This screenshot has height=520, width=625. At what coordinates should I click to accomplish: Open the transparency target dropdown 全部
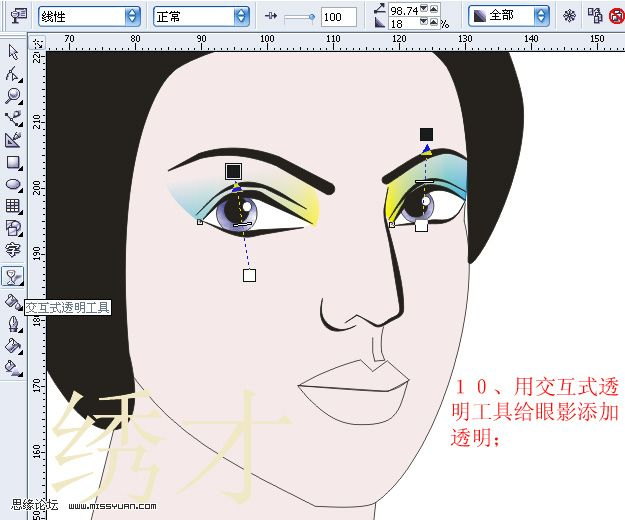point(509,16)
